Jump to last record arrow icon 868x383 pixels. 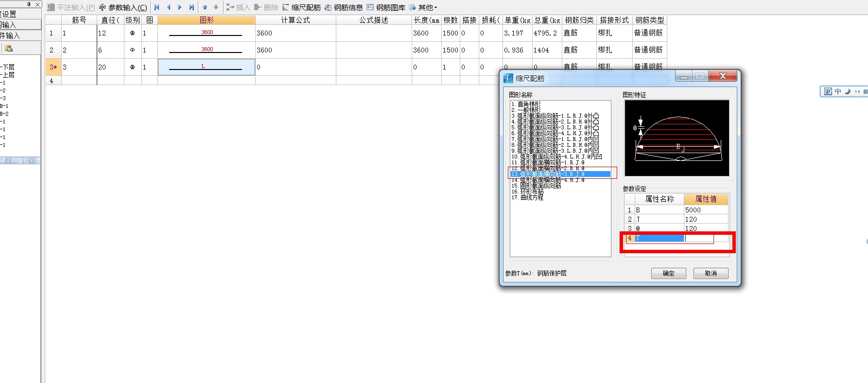191,7
